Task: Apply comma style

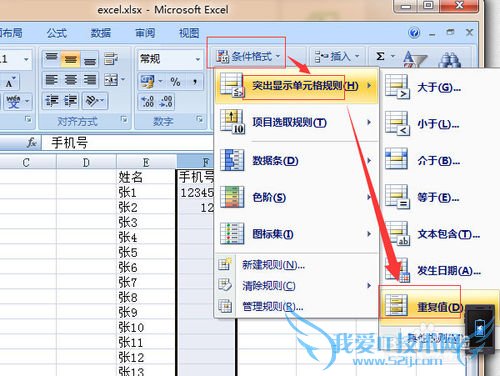Action: tap(195, 81)
